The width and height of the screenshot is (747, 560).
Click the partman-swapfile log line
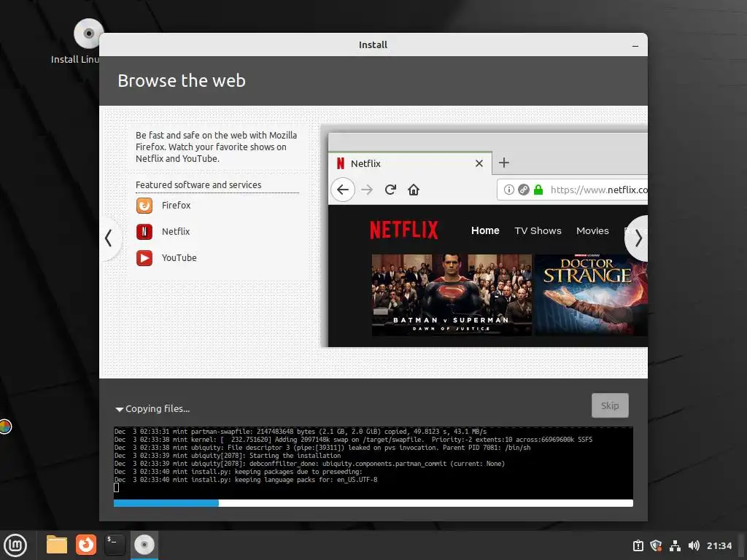pyautogui.click(x=300, y=432)
